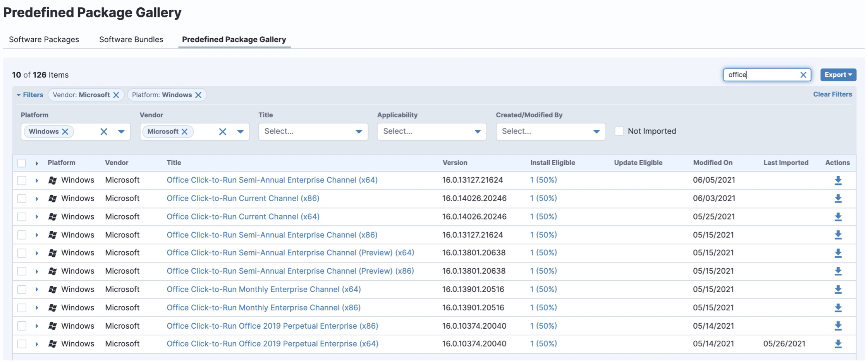Download Semi-Annual Enterprise Channel (x86) package
The image size is (868, 362).
(838, 235)
